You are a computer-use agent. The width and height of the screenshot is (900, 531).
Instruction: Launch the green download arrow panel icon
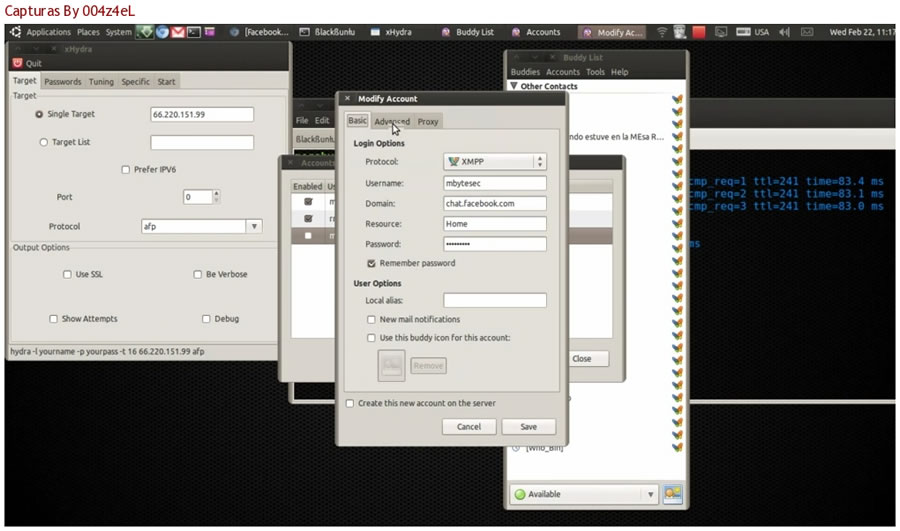click(145, 32)
